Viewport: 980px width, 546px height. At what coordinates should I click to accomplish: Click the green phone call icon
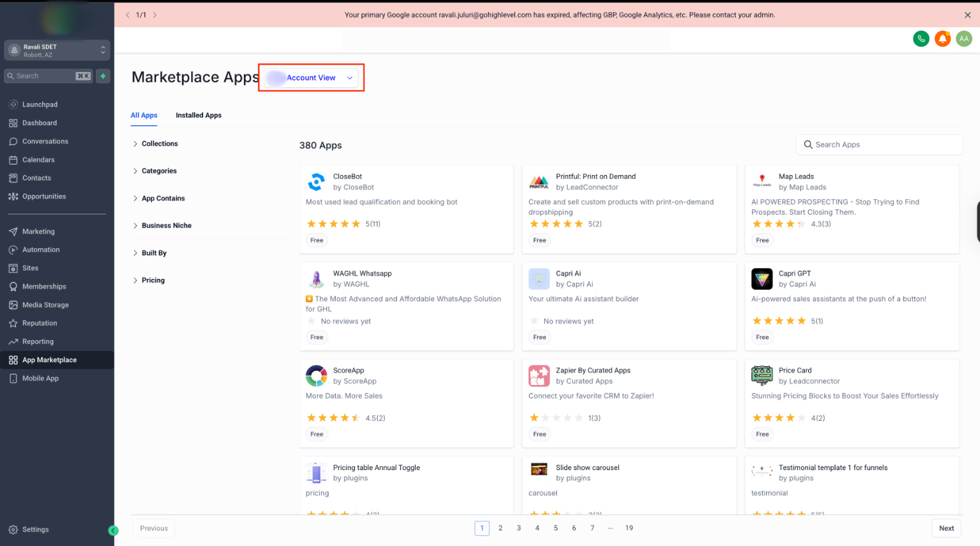point(921,39)
